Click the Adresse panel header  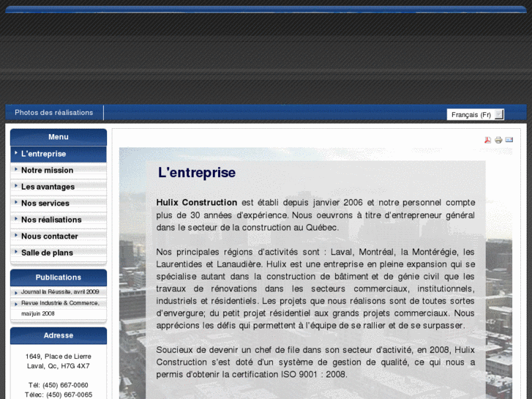(x=59, y=336)
